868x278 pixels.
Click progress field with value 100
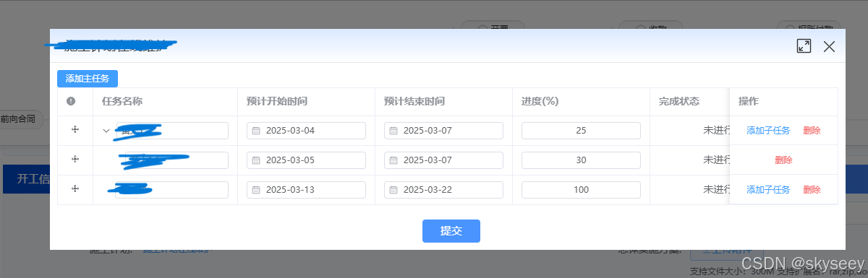[581, 190]
